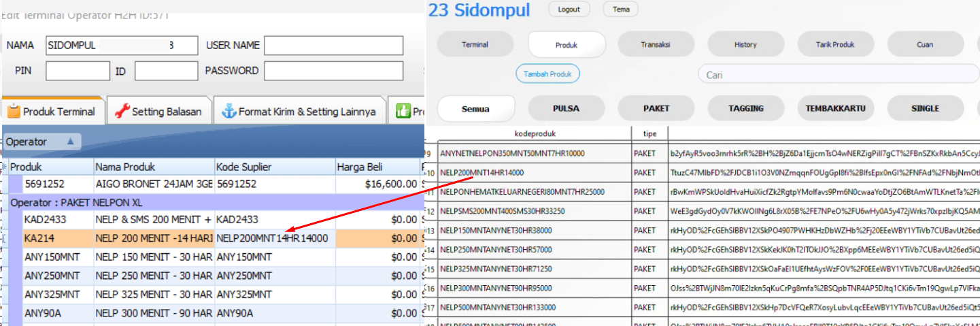
Task: Select product cell 5691252
Action: [x=57, y=184]
